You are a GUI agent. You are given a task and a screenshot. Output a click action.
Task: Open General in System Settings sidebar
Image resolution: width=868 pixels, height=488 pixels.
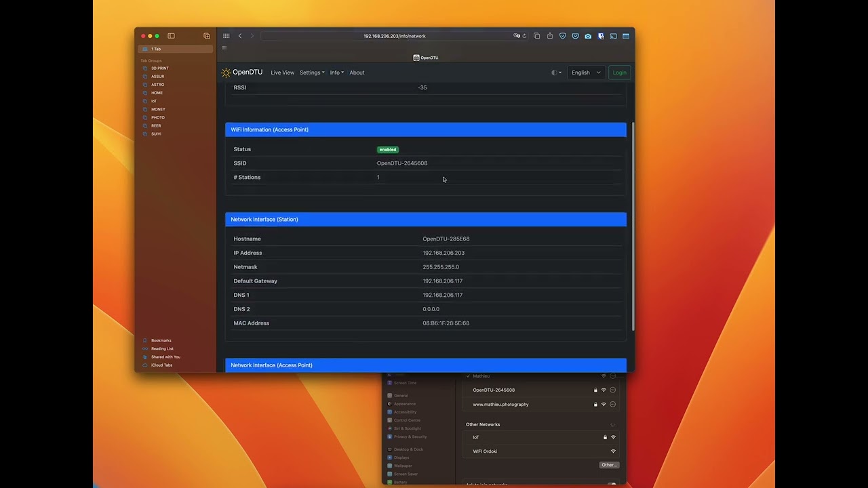coord(398,395)
